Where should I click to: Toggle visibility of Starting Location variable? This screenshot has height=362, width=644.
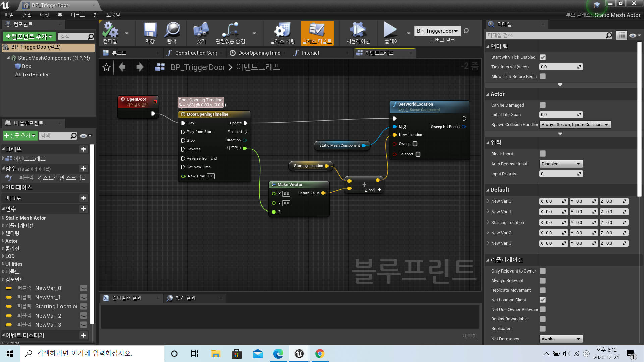coord(84,306)
